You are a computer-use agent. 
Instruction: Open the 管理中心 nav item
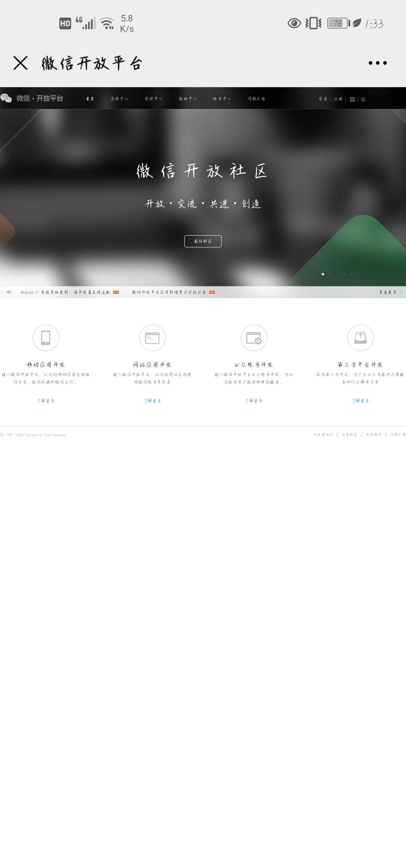154,99
